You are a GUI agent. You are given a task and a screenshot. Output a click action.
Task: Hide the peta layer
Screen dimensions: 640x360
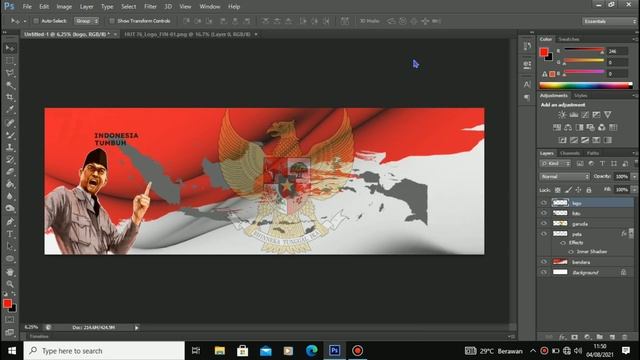point(544,234)
